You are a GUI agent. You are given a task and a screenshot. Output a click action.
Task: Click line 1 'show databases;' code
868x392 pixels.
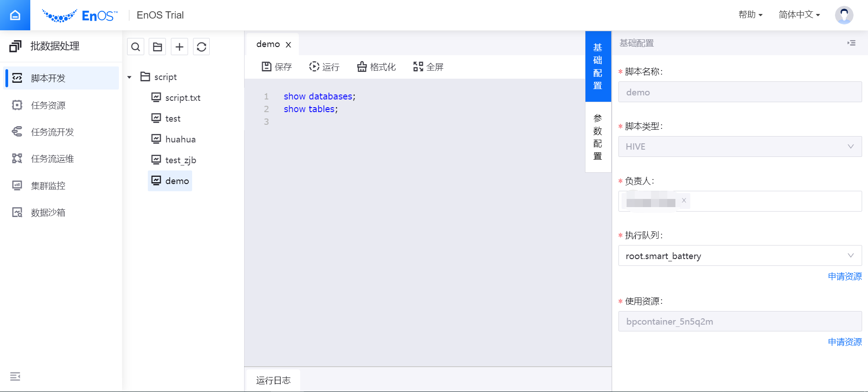(320, 96)
